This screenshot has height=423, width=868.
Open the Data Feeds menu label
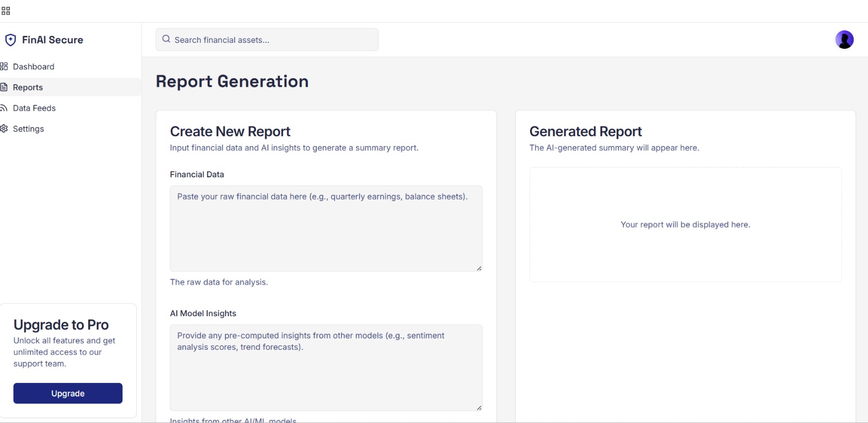pyautogui.click(x=34, y=108)
